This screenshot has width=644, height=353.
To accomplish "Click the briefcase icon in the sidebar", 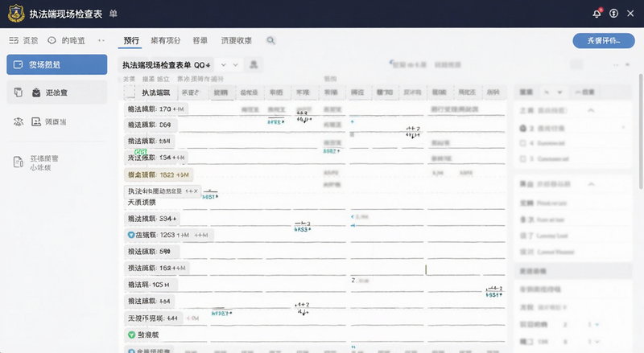I will (x=36, y=92).
